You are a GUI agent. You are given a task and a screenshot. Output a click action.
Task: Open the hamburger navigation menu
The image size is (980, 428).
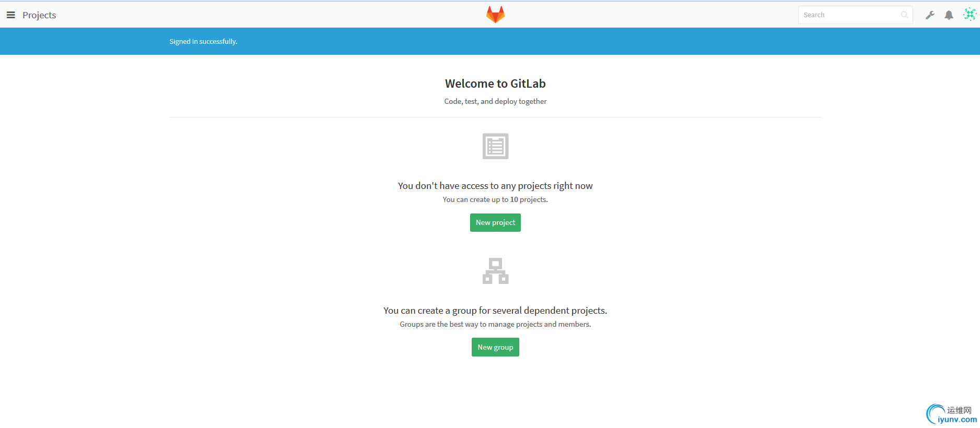pos(10,15)
